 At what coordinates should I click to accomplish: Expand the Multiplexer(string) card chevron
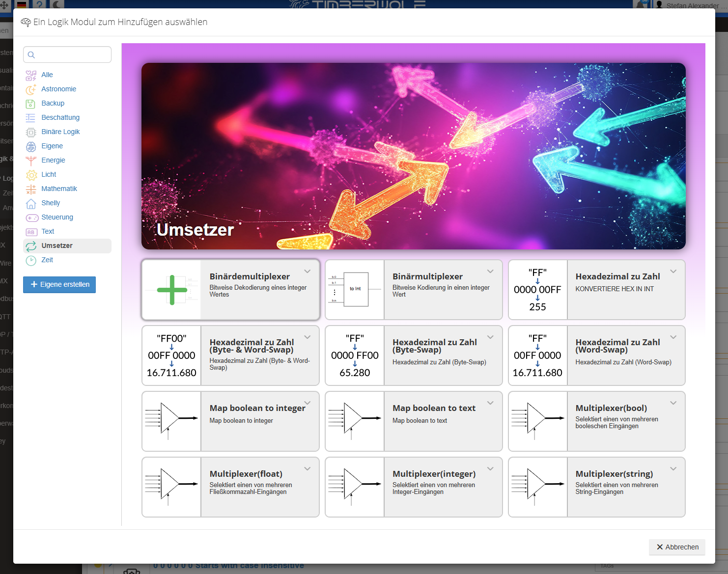click(x=673, y=469)
